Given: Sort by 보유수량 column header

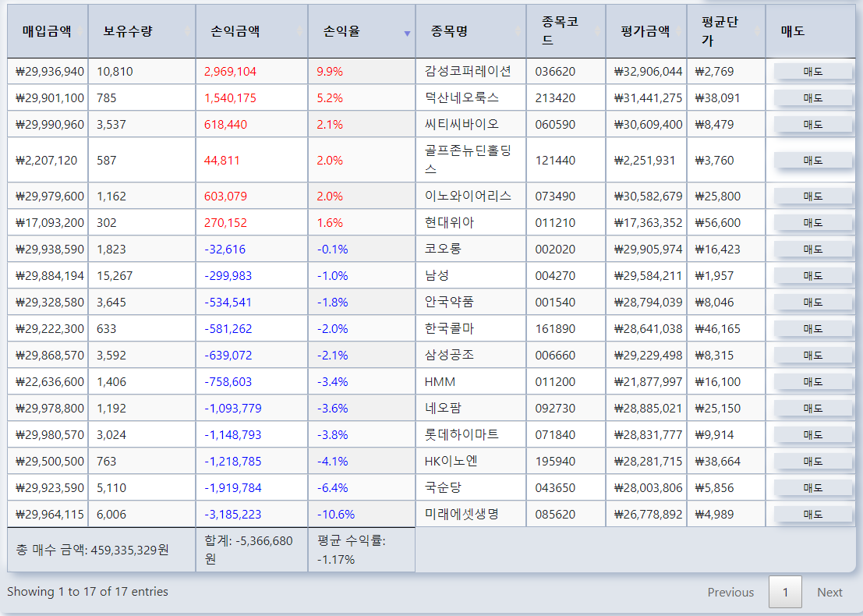Looking at the screenshot, I should 142,31.
